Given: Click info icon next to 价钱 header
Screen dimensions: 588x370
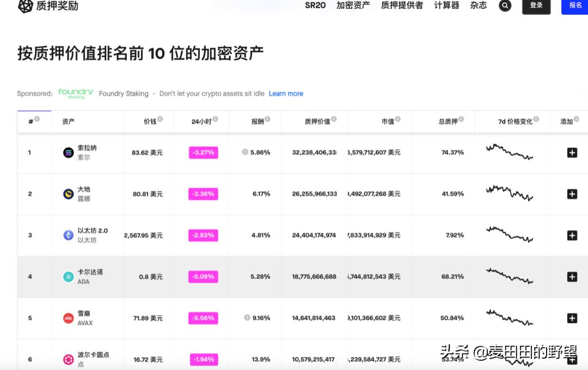Looking at the screenshot, I should [160, 119].
